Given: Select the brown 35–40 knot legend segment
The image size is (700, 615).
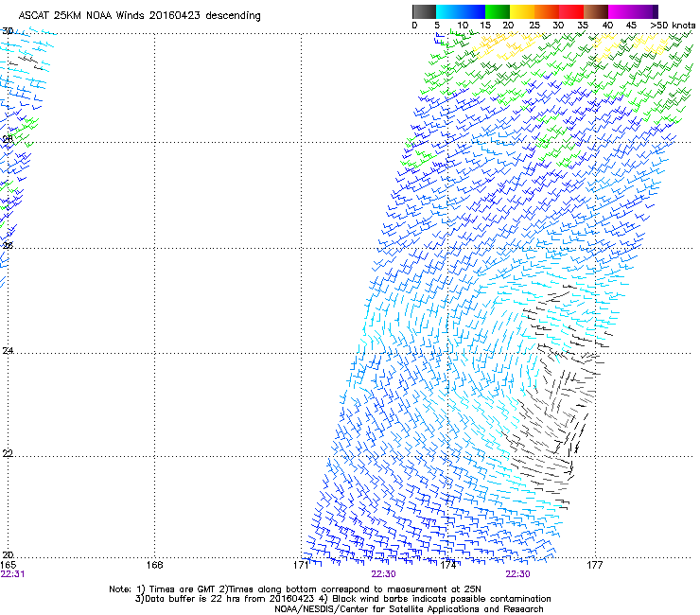Looking at the screenshot, I should click(596, 11).
